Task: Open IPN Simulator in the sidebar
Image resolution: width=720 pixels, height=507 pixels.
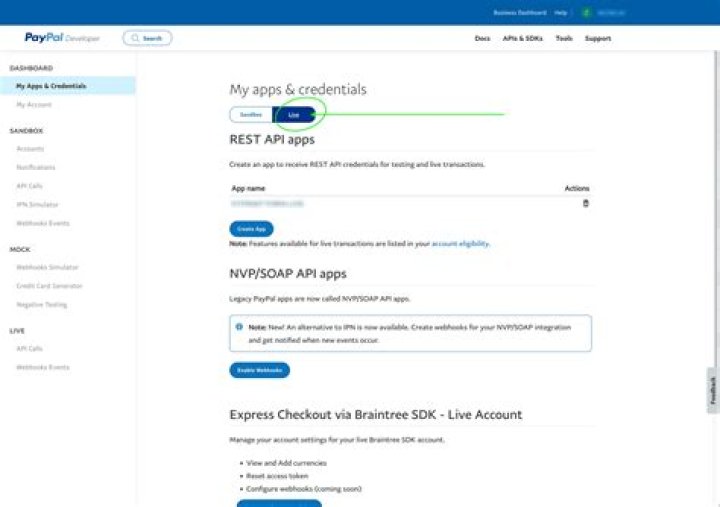Action: 38,204
